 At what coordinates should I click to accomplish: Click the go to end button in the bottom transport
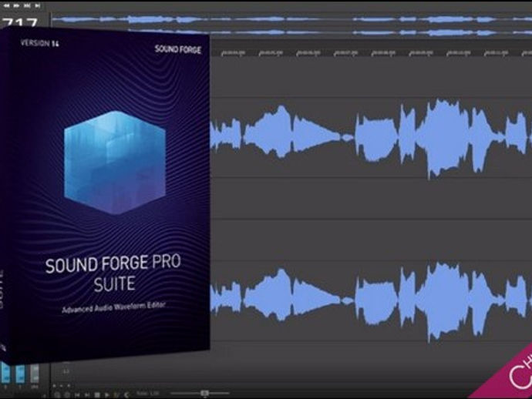[x=87, y=395]
